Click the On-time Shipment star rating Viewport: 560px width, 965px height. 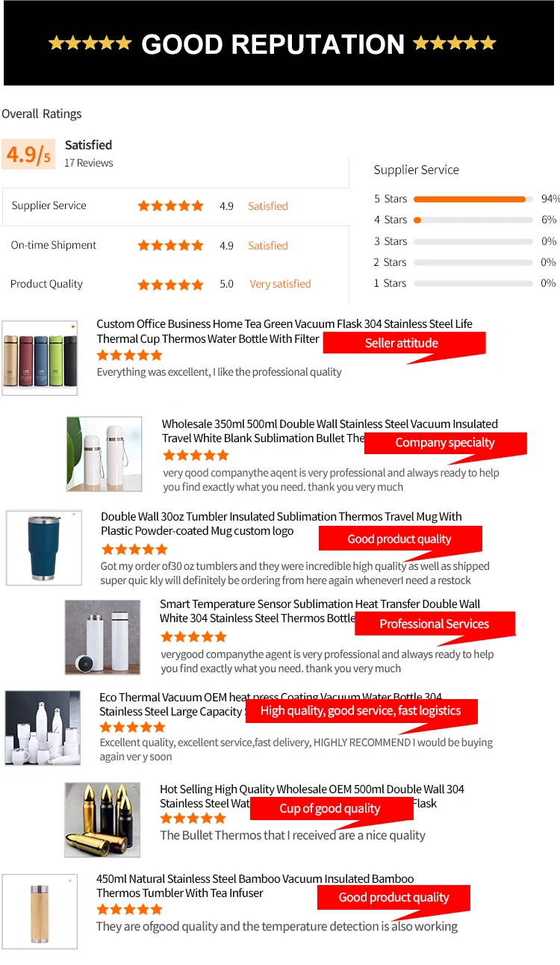(x=170, y=245)
